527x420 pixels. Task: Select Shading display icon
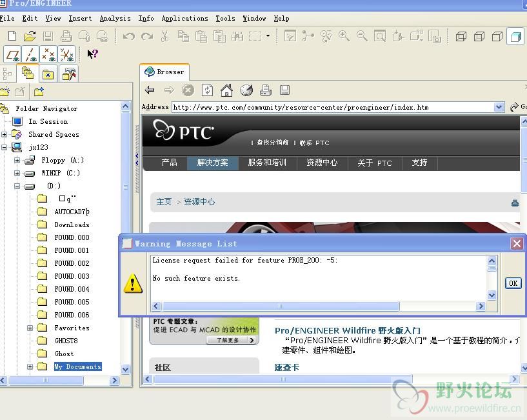[x=515, y=36]
